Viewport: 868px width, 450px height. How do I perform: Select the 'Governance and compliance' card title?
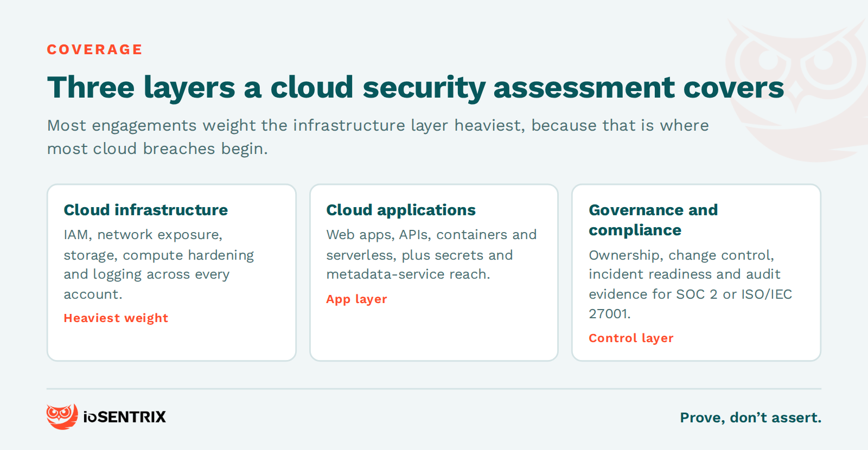(653, 220)
